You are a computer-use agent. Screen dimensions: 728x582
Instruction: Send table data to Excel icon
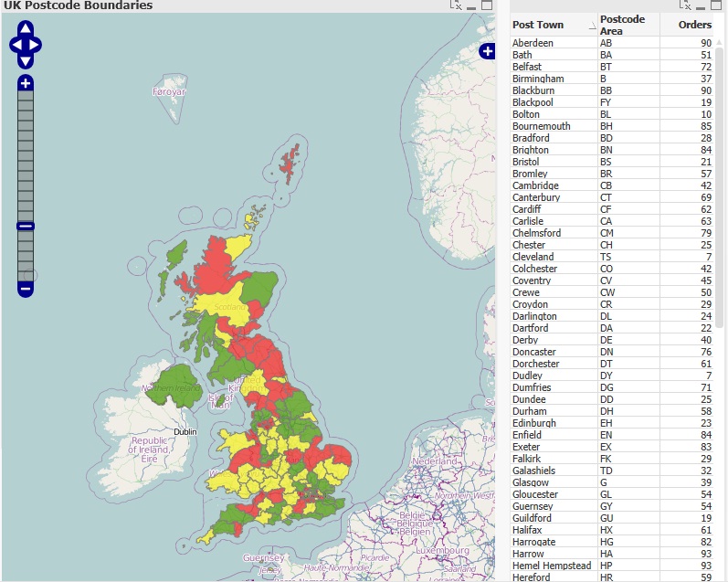tap(685, 5)
